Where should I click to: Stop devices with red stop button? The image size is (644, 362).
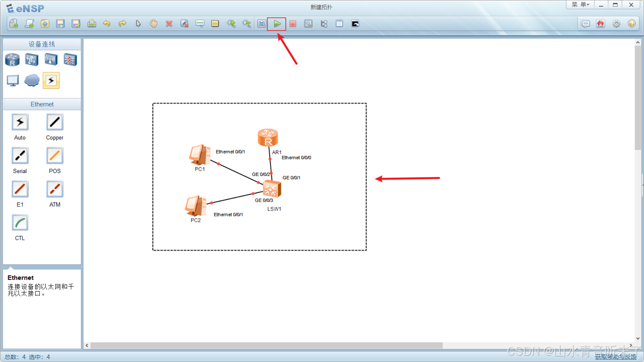click(293, 24)
